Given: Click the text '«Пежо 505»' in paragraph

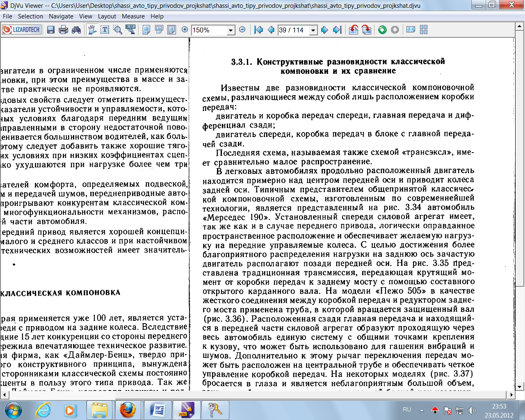Looking at the screenshot, I should click(x=401, y=291).
